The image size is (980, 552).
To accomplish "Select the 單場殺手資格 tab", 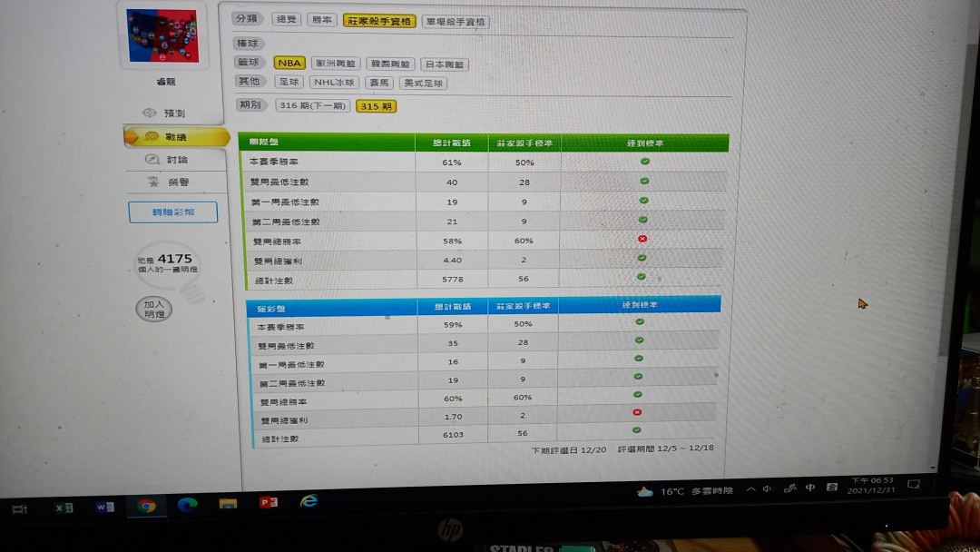I will point(456,22).
